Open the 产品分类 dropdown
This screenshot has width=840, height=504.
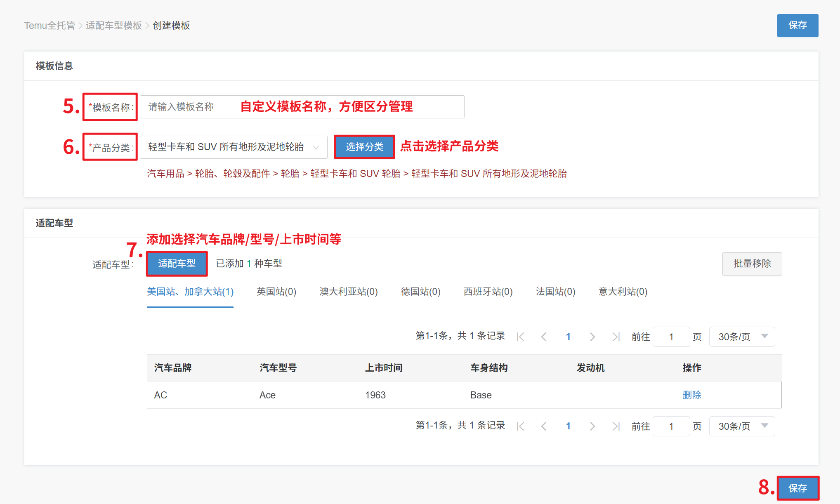[234, 147]
